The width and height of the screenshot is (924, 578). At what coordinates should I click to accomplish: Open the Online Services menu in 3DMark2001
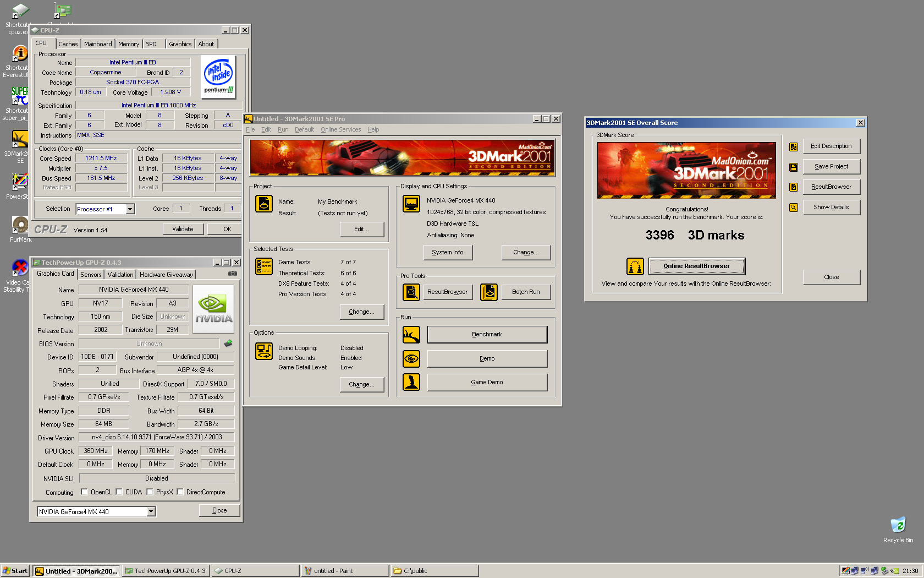click(x=341, y=130)
